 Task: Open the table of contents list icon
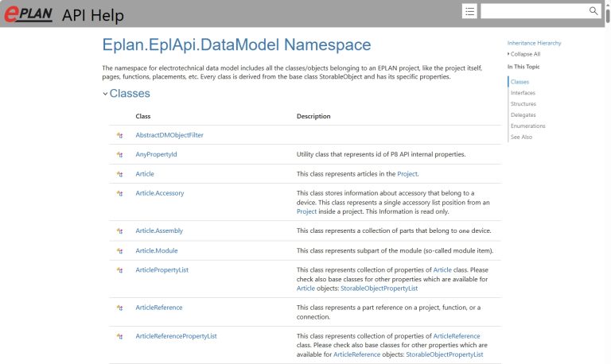click(469, 11)
